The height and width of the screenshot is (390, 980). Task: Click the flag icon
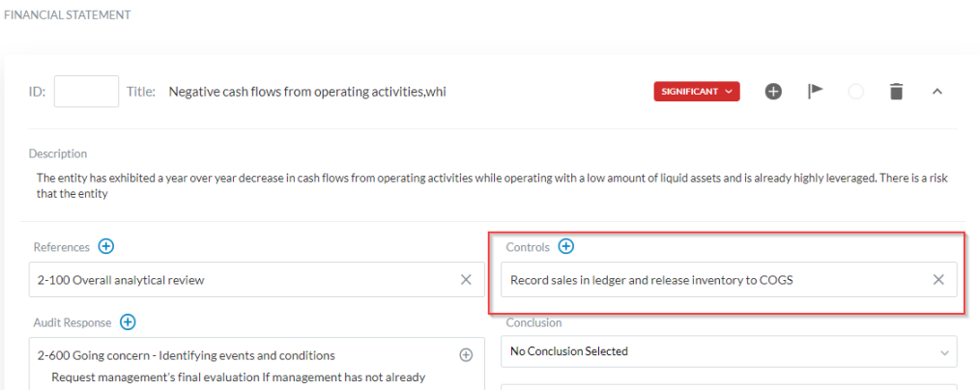coord(816,92)
